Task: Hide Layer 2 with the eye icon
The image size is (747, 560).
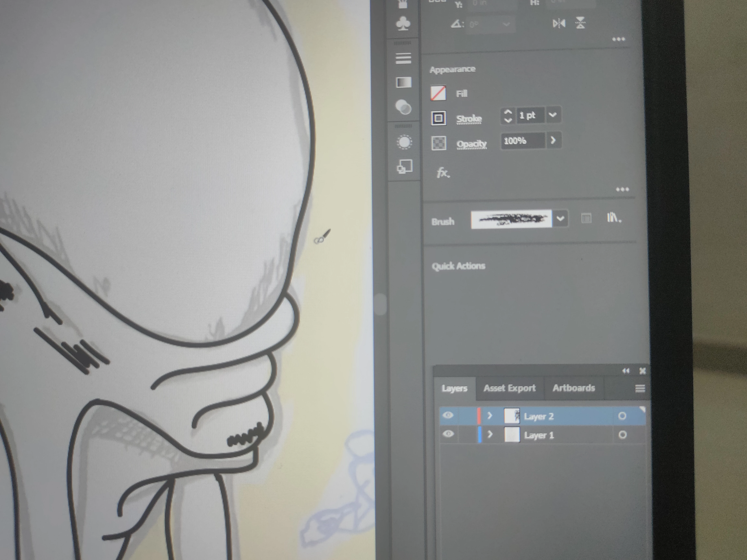Action: click(448, 415)
